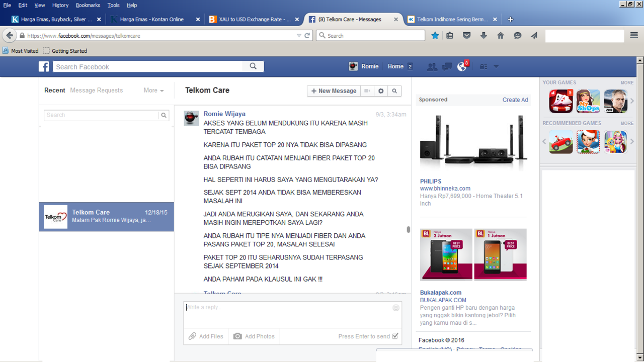This screenshot has height=362, width=644.
Task: Open the Romie profile link in header
Action: [364, 66]
